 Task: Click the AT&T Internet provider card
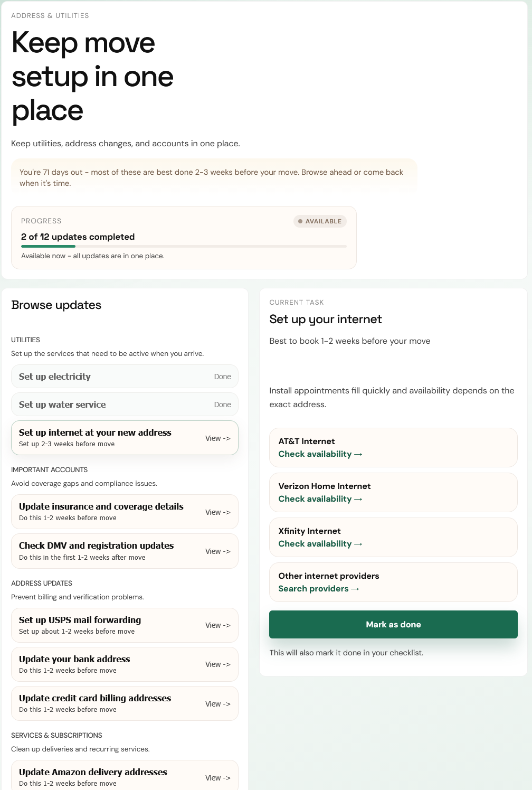coord(393,447)
